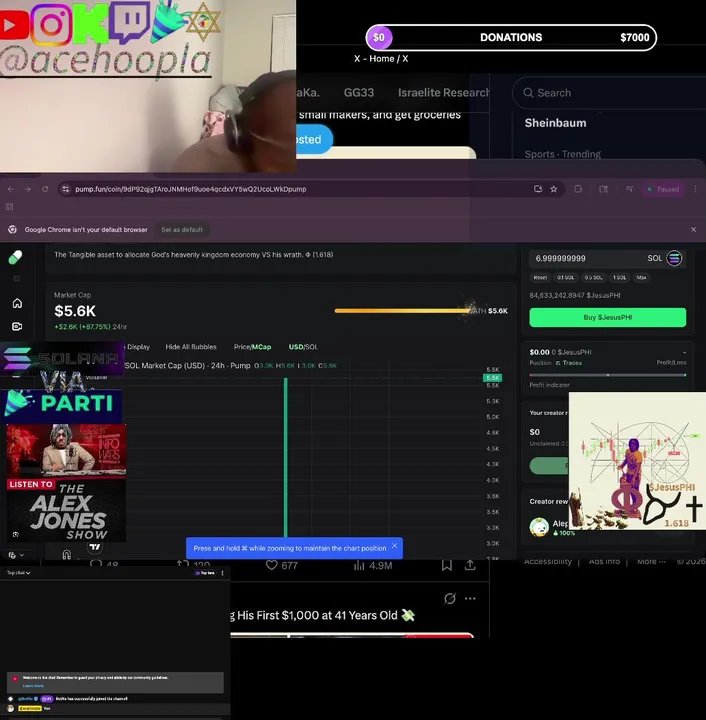This screenshot has height=720, width=706.
Task: Expand the dropdown arrow below the sidebar
Action: [22, 555]
